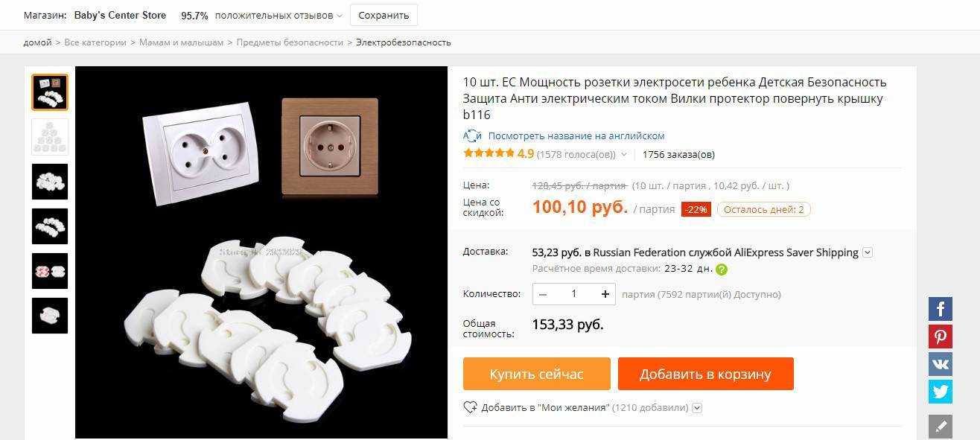Click Добавить в корзину button

click(x=706, y=374)
